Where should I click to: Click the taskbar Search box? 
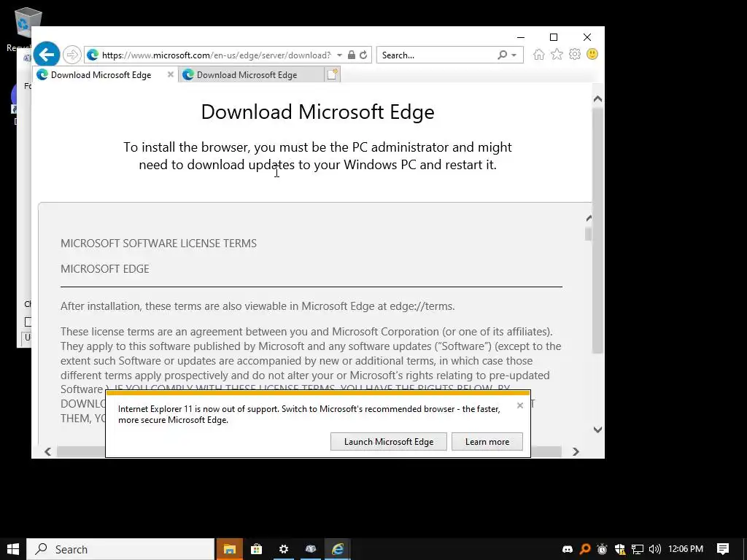[120, 549]
